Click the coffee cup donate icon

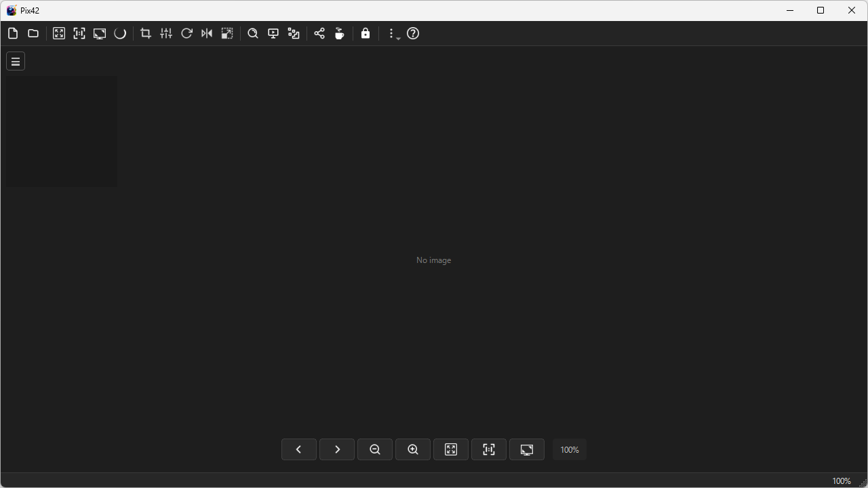(340, 33)
